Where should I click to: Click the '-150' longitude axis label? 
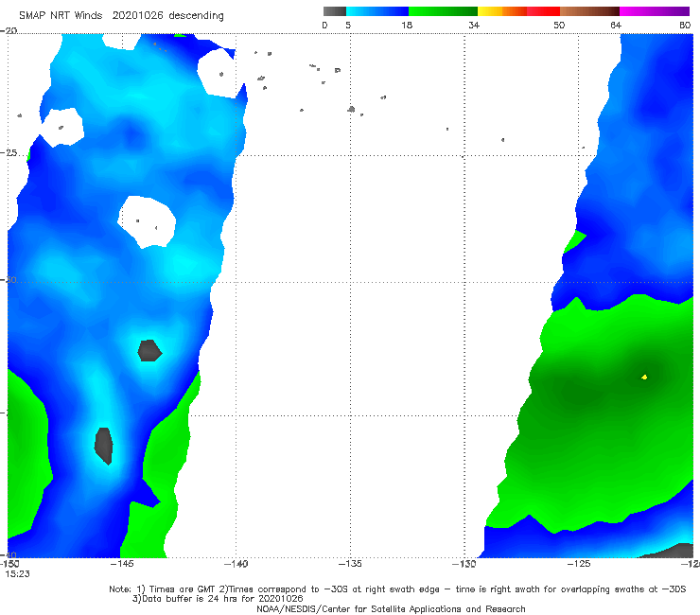(x=9, y=564)
